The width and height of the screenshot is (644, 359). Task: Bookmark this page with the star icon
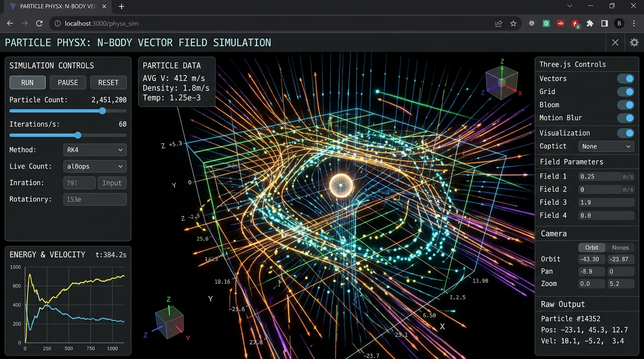pyautogui.click(x=513, y=23)
